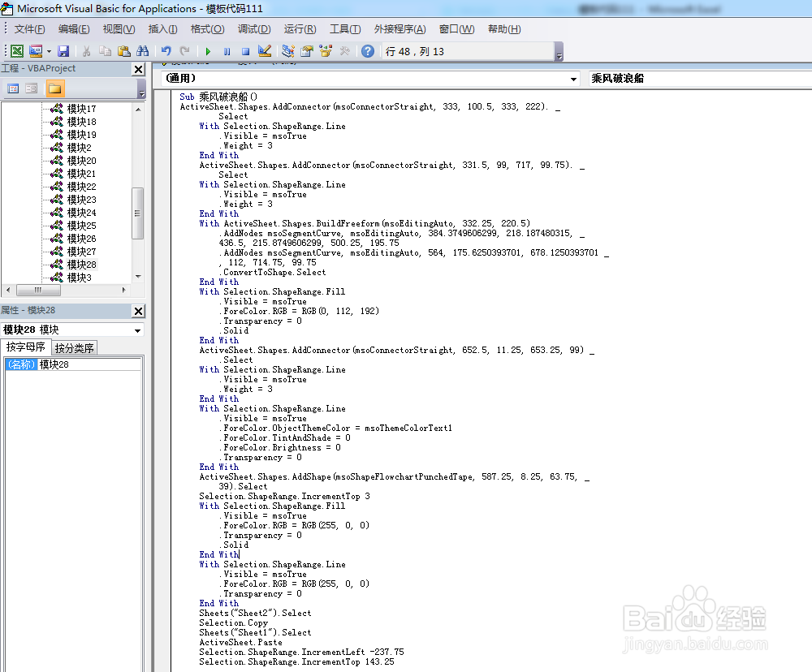Click View Object icon in project panel
The height and width of the screenshot is (672, 812).
[x=32, y=88]
